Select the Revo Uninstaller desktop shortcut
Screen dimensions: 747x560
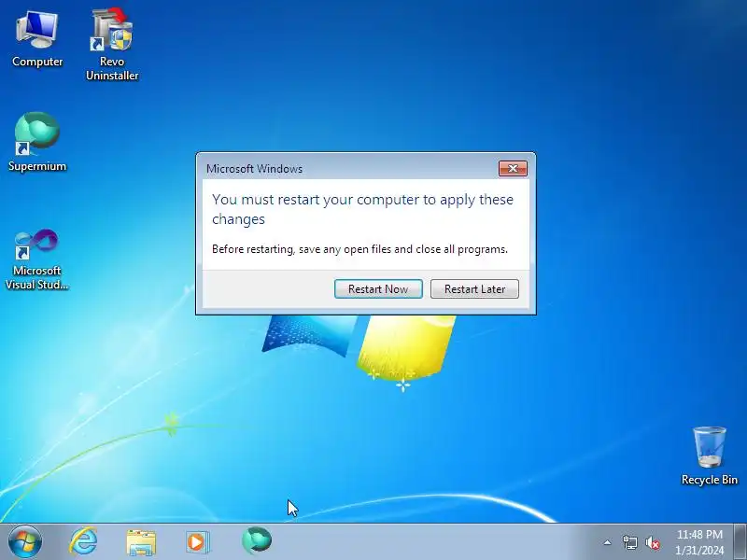[x=112, y=44]
